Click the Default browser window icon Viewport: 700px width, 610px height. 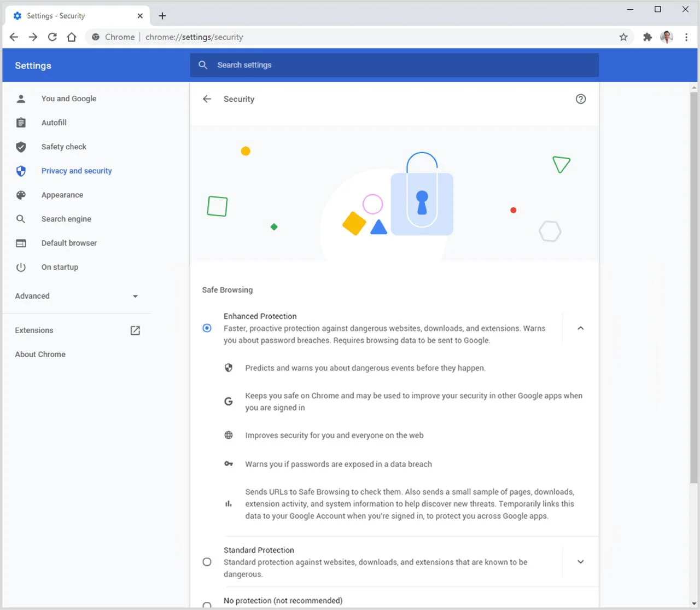pyautogui.click(x=21, y=243)
